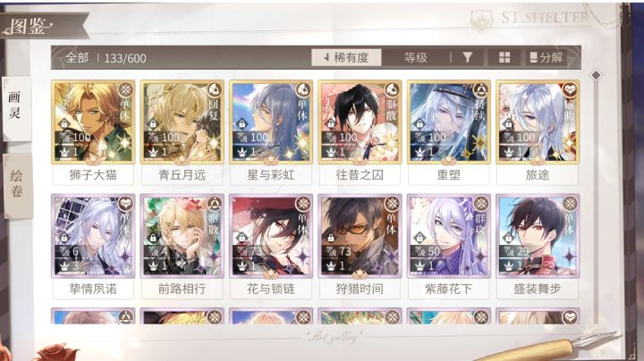Viewport: 644px width, 361px height.
Task: Click the crossed-swords icon on 盛装舞步 card
Action: (x=570, y=203)
